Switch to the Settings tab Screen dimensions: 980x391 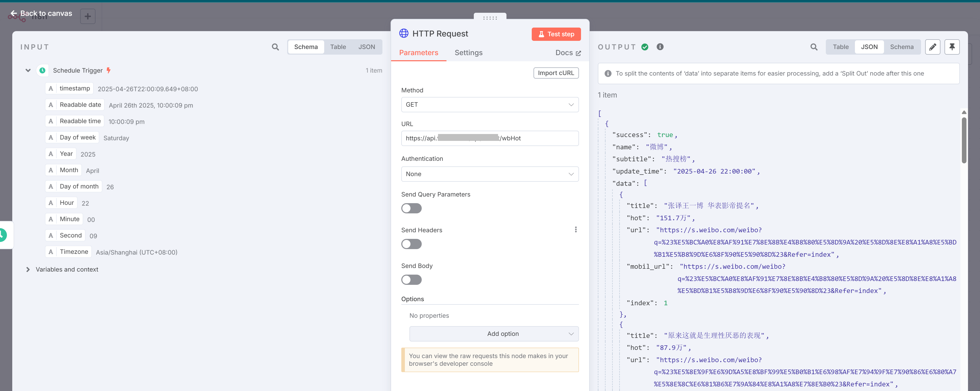[x=468, y=53]
